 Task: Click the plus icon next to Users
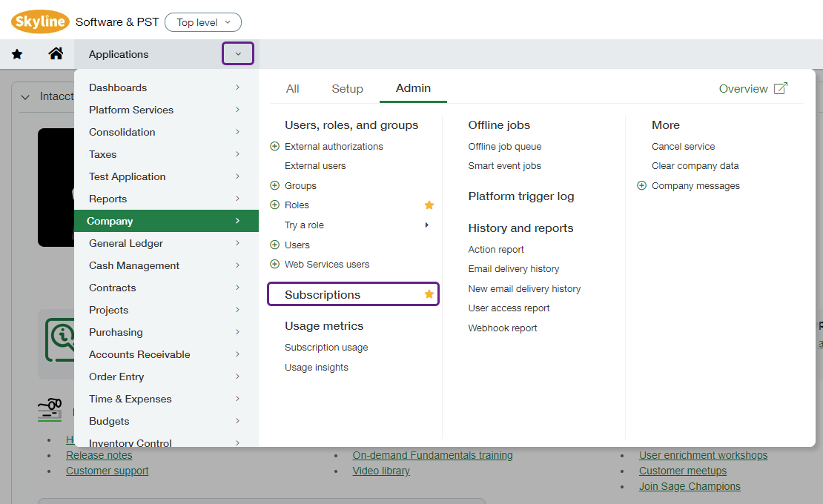click(274, 244)
